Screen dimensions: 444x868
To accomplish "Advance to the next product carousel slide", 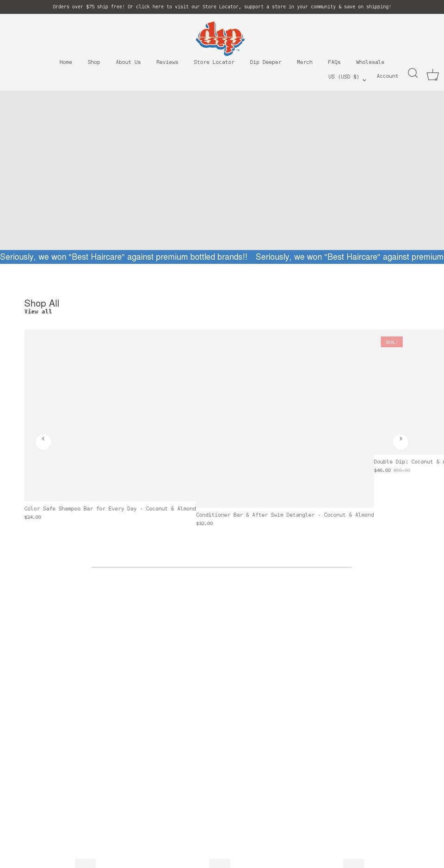I will click(x=401, y=442).
